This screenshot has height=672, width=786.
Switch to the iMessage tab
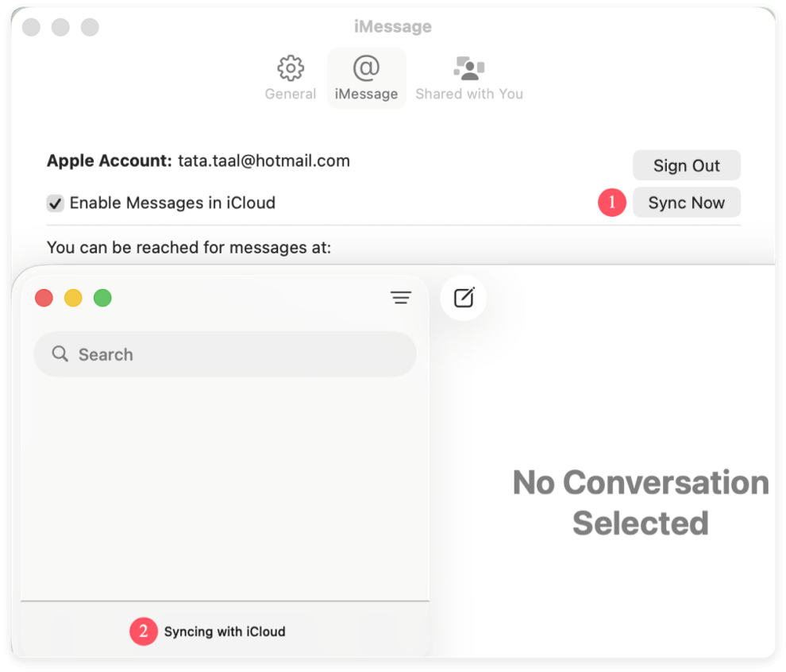(366, 78)
